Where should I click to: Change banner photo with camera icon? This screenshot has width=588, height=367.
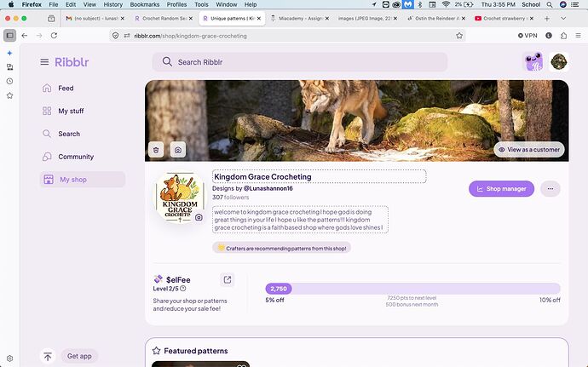click(x=178, y=150)
